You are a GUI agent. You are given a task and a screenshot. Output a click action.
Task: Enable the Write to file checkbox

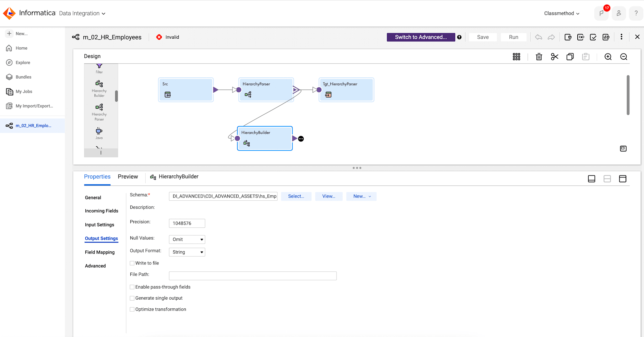(x=132, y=263)
